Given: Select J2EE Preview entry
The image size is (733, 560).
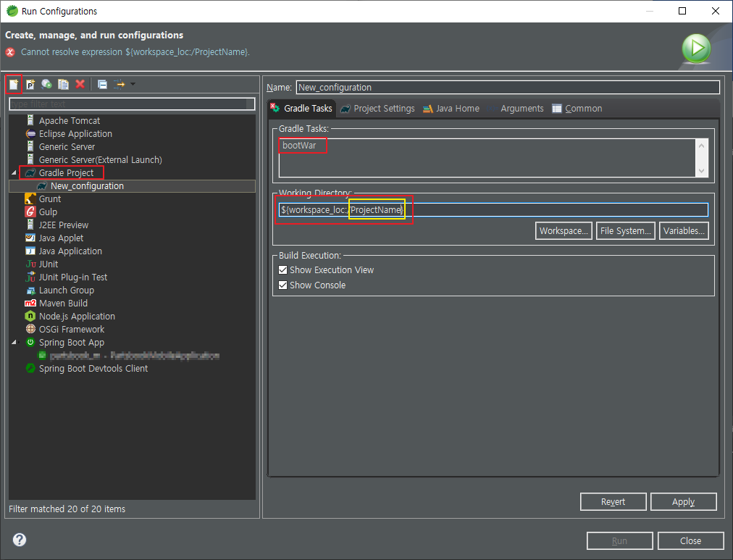Looking at the screenshot, I should coord(63,225).
